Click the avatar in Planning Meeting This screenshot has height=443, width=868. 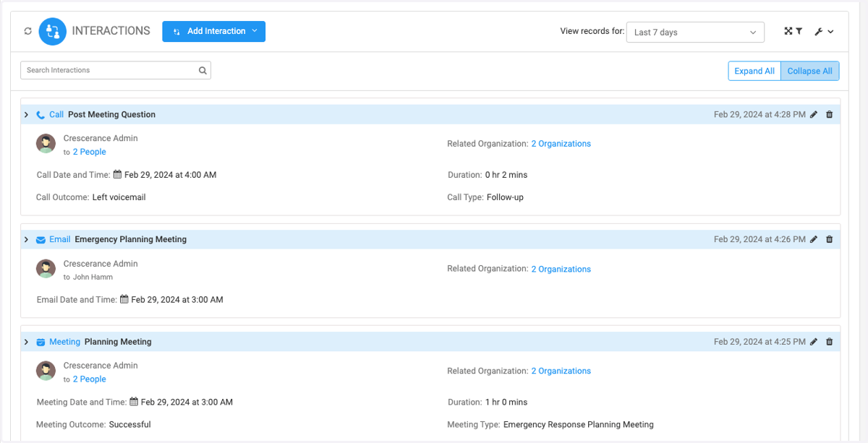point(46,371)
